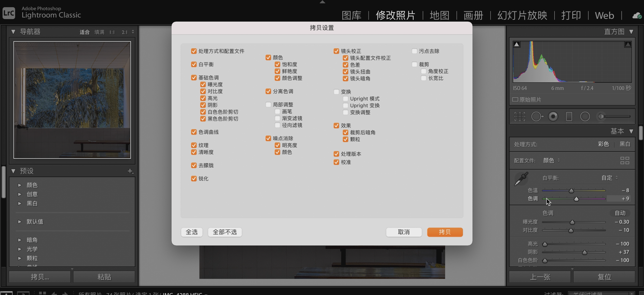Expand the 颜色 preset group
This screenshot has width=644, height=295.
(20, 185)
